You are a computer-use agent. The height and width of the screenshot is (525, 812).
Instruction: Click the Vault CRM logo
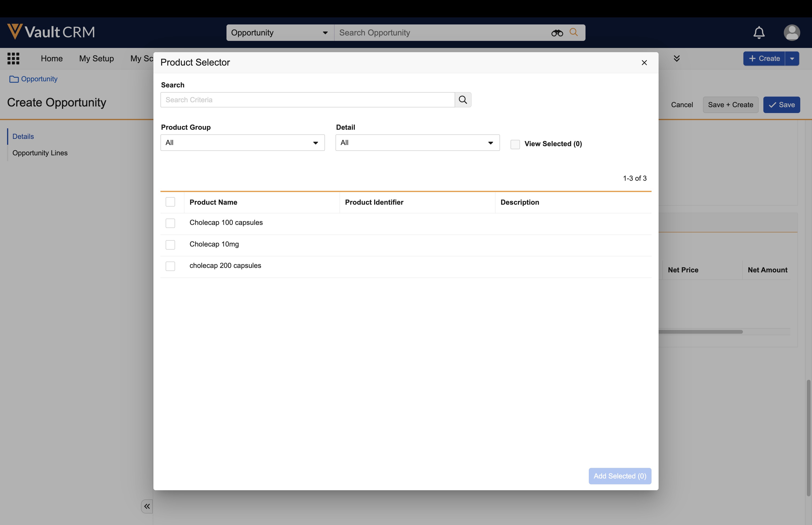[51, 32]
